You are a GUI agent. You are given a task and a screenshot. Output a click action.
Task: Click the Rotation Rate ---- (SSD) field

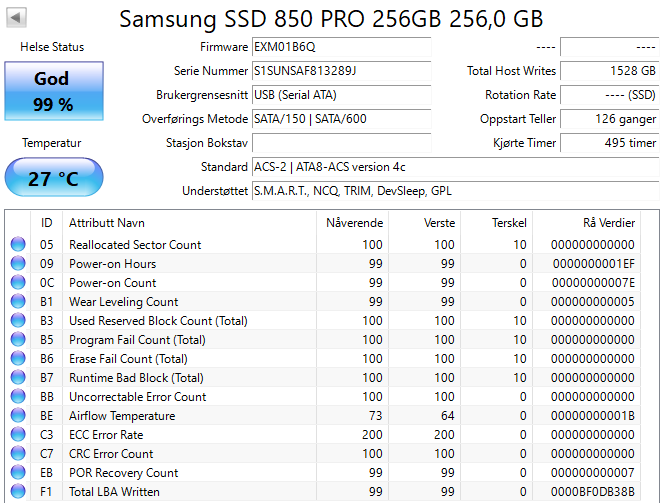(x=610, y=95)
